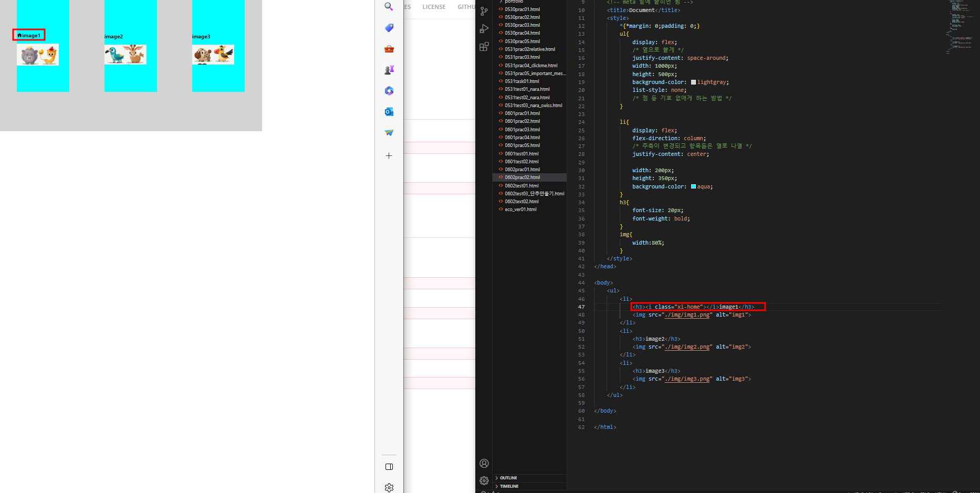This screenshot has height=493, width=980.
Task: Open file 0601prac02.html
Action: tap(522, 121)
